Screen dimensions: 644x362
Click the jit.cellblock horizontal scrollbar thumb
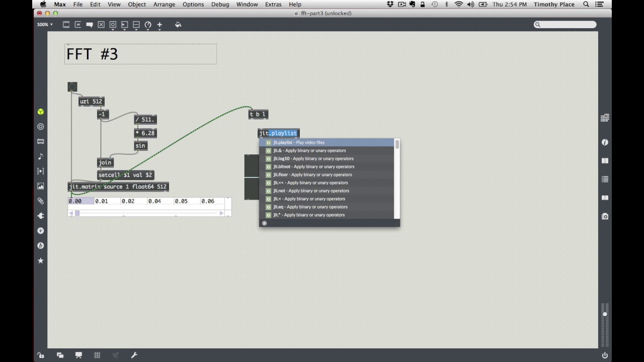[77, 214]
